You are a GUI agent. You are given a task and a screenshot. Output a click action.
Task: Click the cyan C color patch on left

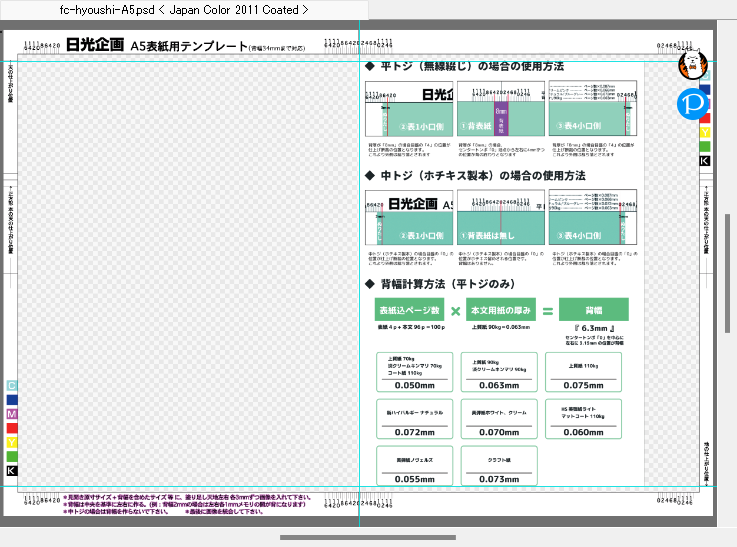point(12,386)
